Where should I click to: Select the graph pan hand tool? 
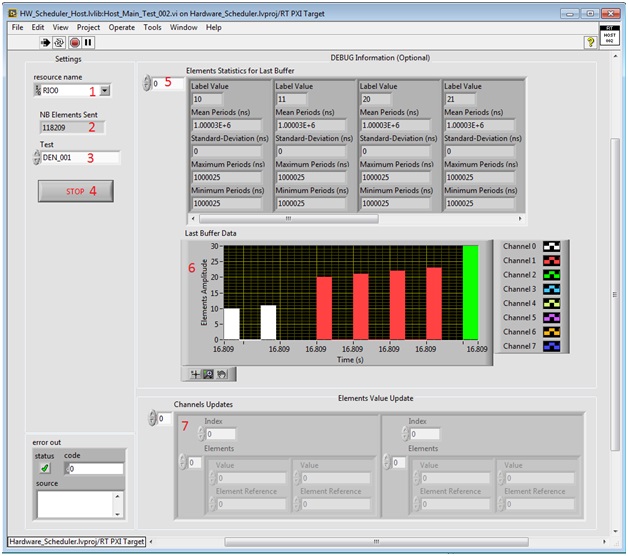point(221,374)
